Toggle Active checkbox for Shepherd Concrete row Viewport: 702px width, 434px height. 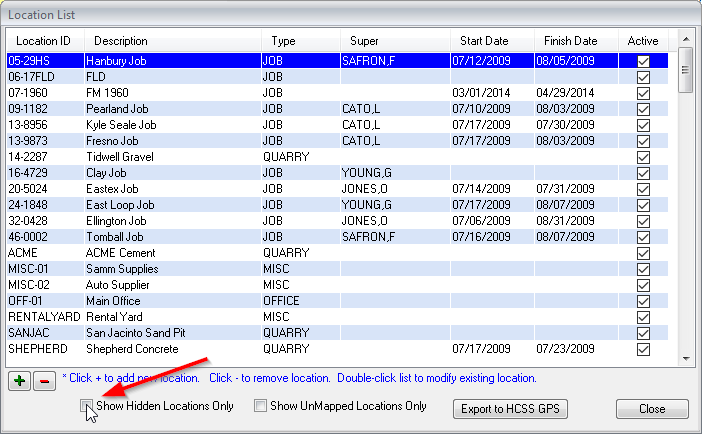coord(643,349)
